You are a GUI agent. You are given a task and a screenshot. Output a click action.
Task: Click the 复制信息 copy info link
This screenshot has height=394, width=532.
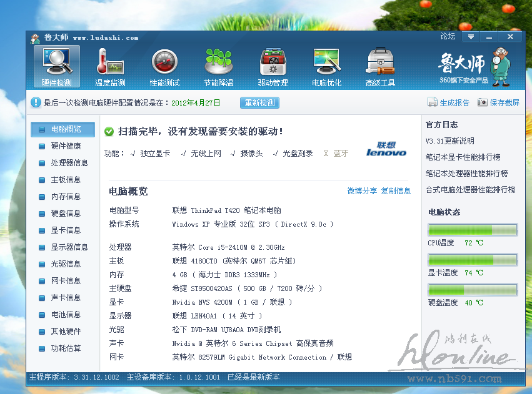pyautogui.click(x=396, y=191)
